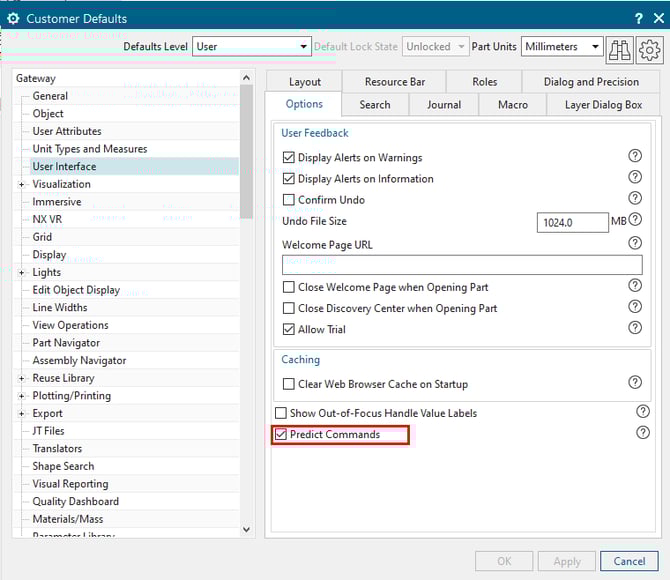The image size is (670, 580).
Task: Open the Defaults Level dropdown
Action: pyautogui.click(x=251, y=47)
